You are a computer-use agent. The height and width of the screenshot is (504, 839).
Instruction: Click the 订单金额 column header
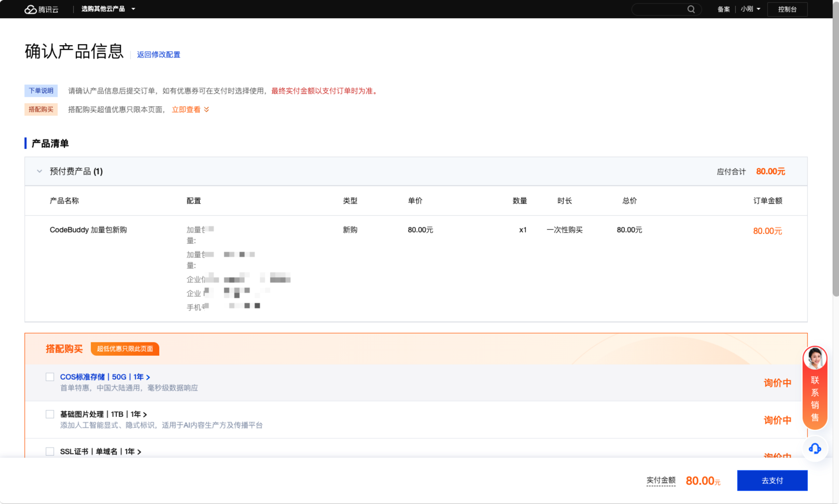pos(768,201)
